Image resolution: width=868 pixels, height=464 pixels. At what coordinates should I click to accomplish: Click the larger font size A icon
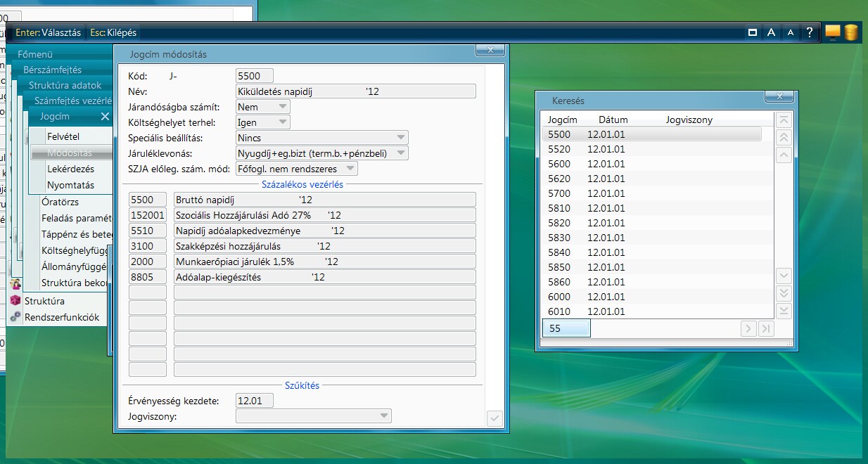[772, 32]
